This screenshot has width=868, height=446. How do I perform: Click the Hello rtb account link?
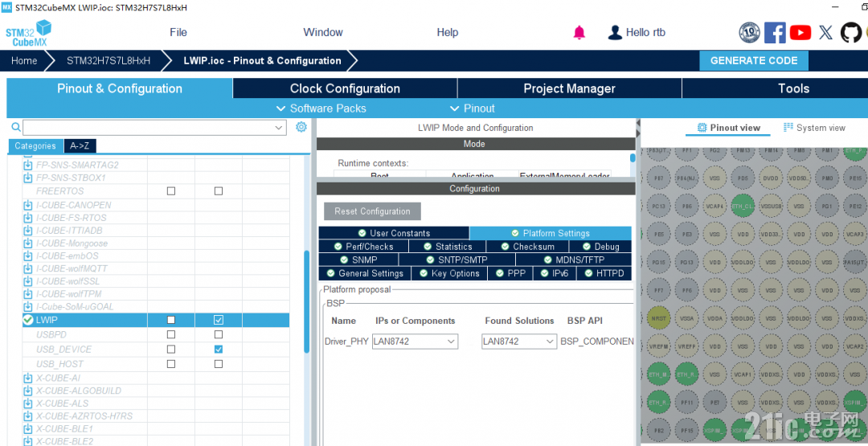(x=645, y=33)
